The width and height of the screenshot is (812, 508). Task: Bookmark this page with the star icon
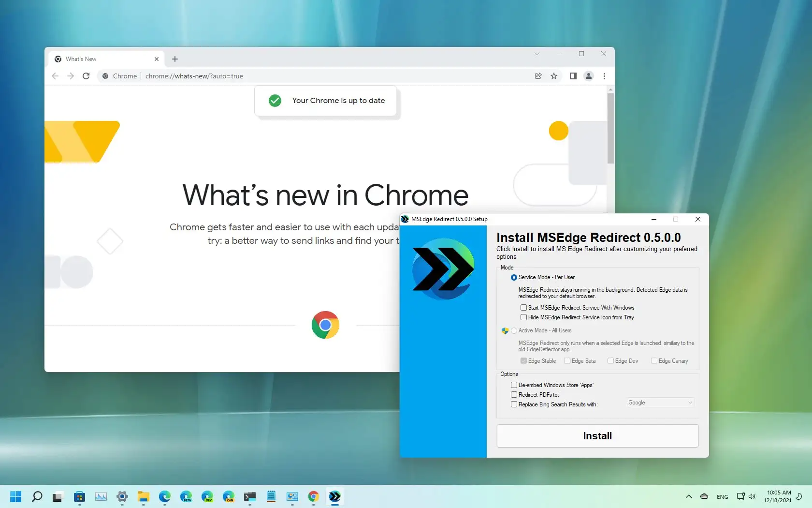click(554, 76)
